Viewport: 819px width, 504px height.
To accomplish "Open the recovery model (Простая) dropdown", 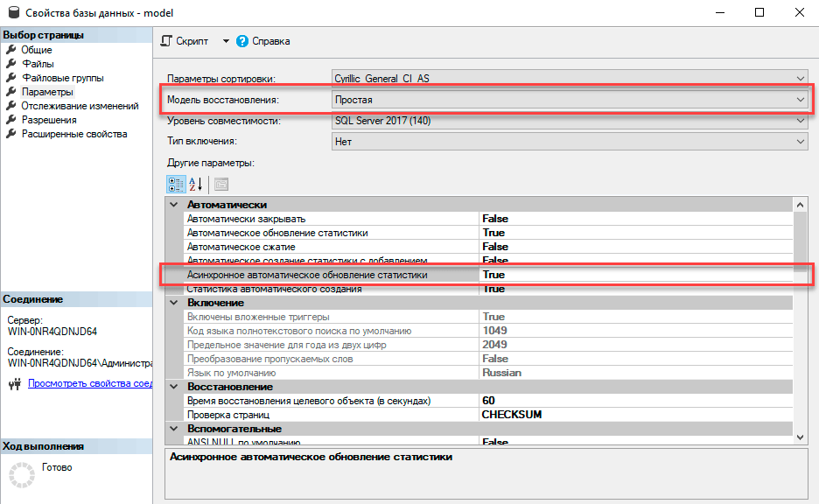I will (x=799, y=100).
